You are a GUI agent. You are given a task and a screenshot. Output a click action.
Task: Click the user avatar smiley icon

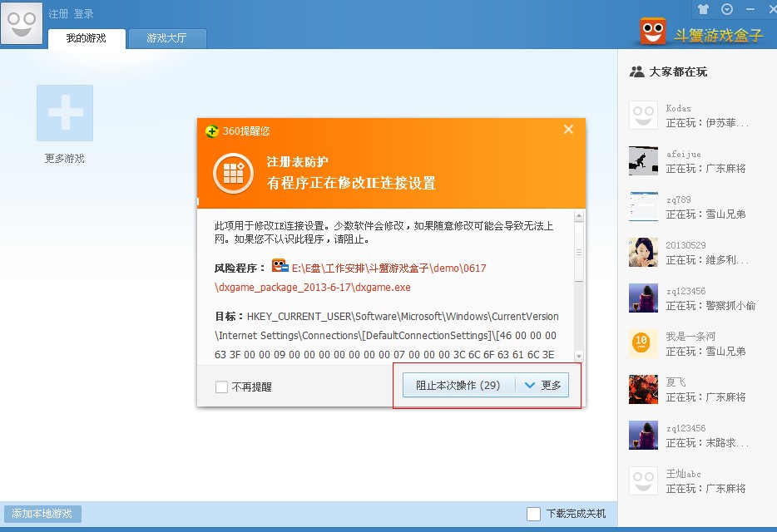pos(22,23)
